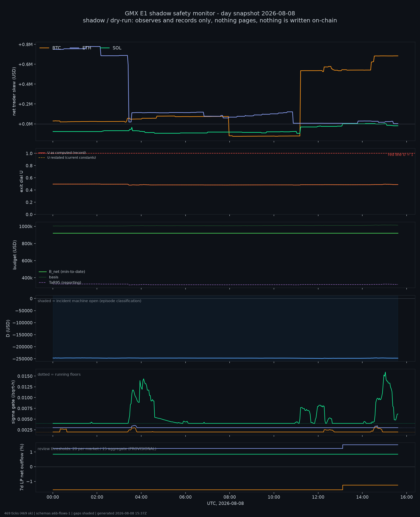420x517 pixels.
Task: Click the "14:00" time axis tick
Action: 362,497
